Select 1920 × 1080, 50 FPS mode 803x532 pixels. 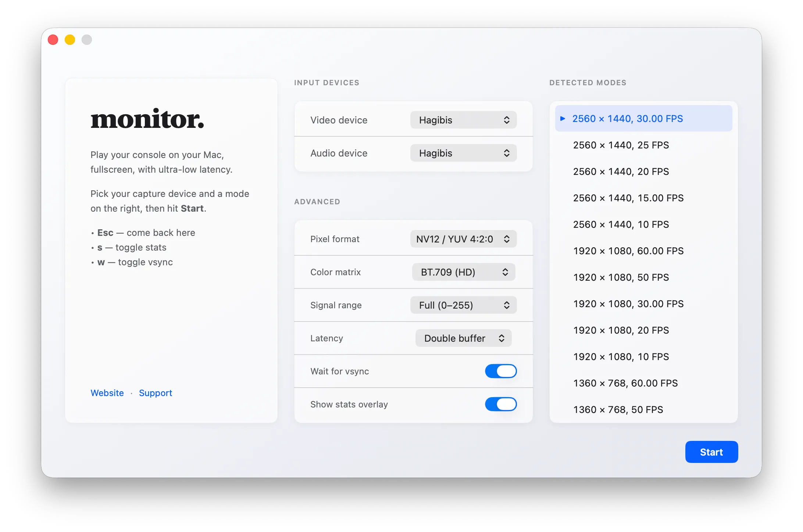point(643,277)
